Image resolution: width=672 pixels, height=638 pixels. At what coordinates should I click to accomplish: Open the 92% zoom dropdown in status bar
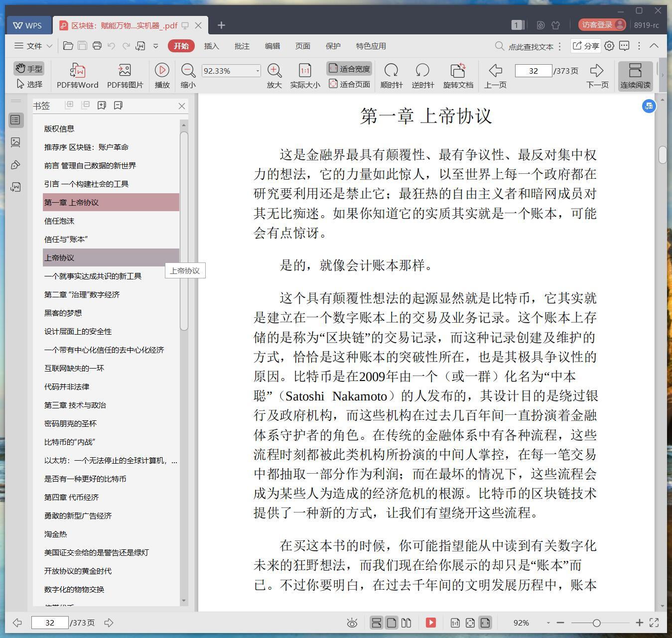548,623
